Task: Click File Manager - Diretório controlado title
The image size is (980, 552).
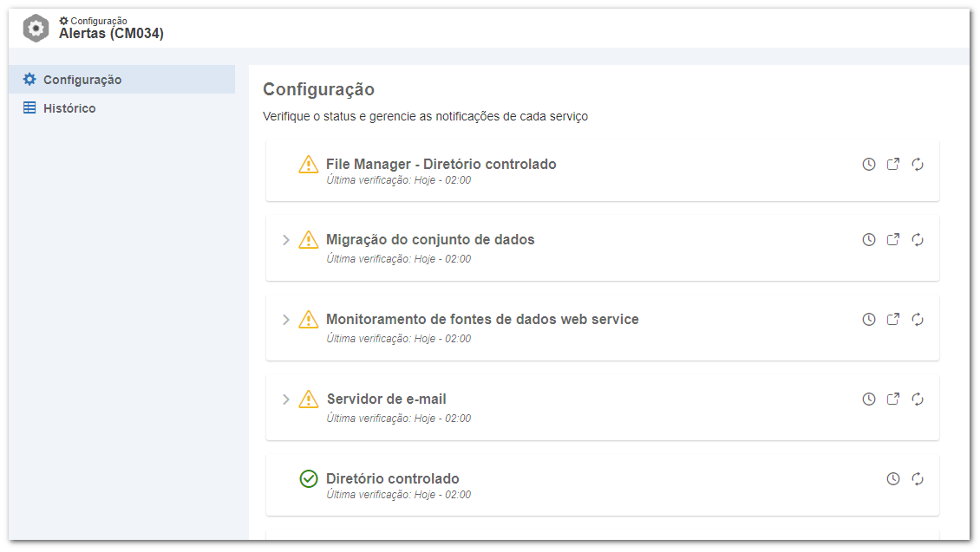Action: (441, 165)
